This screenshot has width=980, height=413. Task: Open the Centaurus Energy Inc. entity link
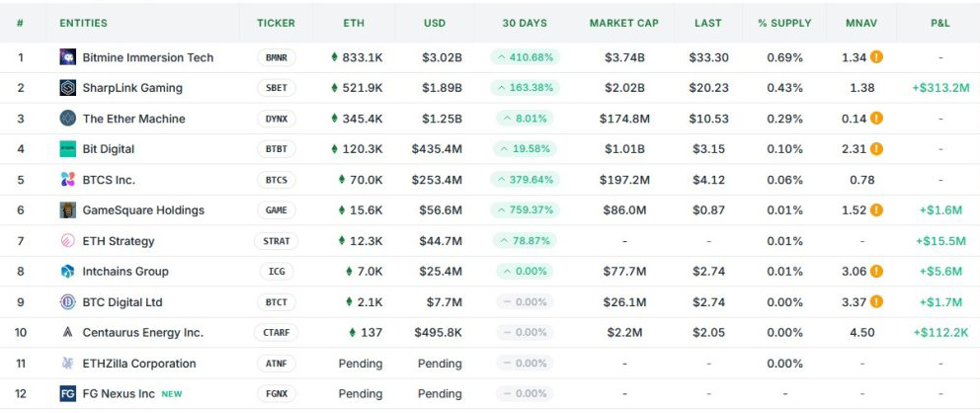click(142, 332)
